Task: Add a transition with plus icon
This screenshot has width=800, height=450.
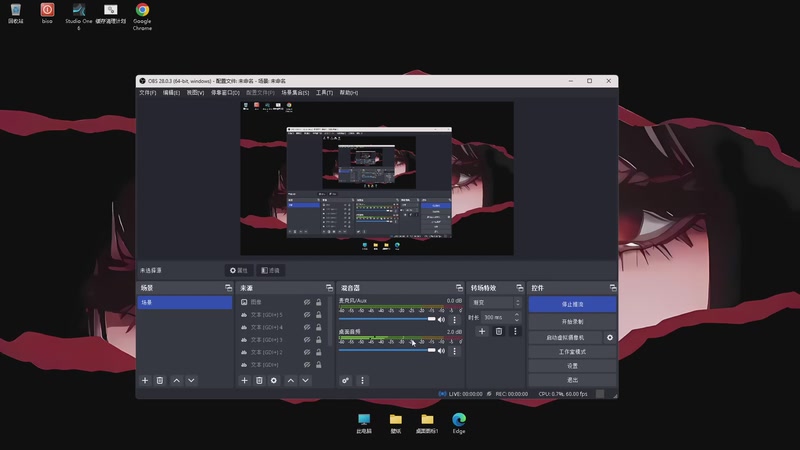Action: 482,331
